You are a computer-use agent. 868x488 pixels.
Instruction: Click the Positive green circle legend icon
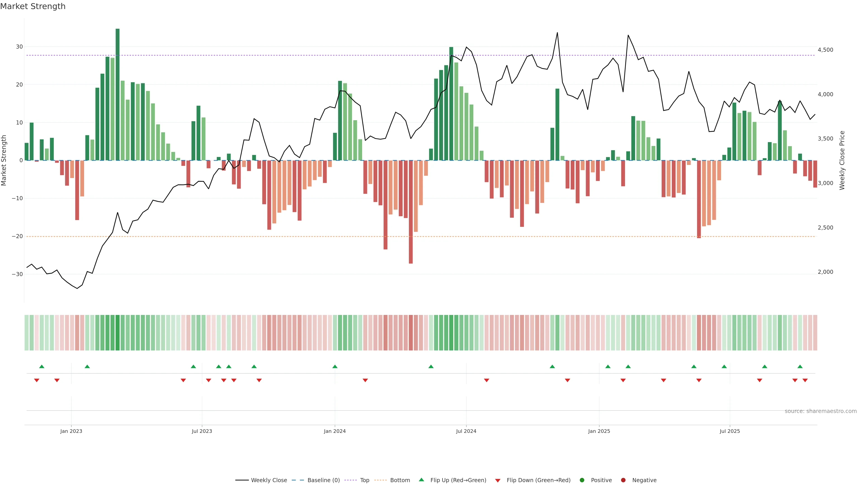click(x=582, y=480)
